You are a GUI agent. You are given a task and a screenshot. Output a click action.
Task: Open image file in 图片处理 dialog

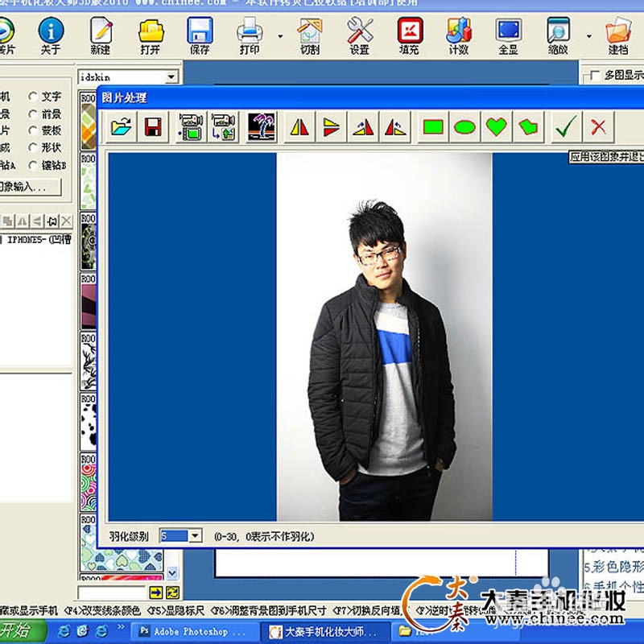click(x=122, y=126)
